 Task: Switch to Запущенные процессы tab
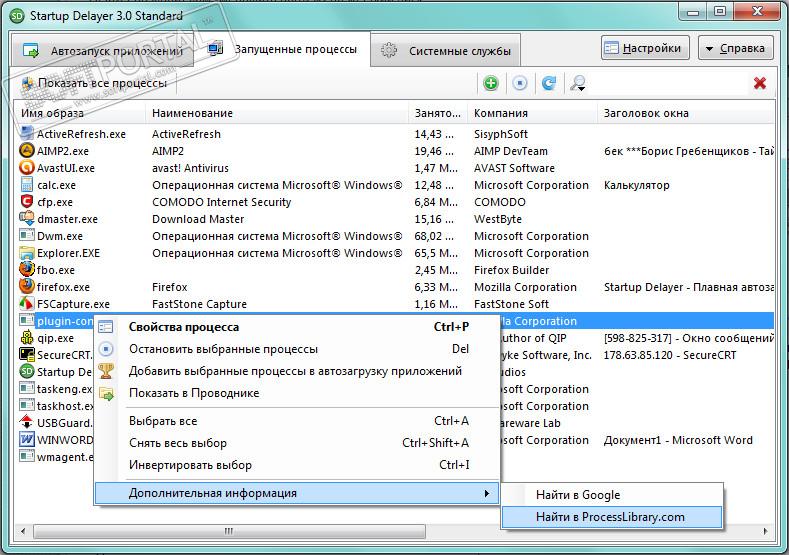pos(282,49)
